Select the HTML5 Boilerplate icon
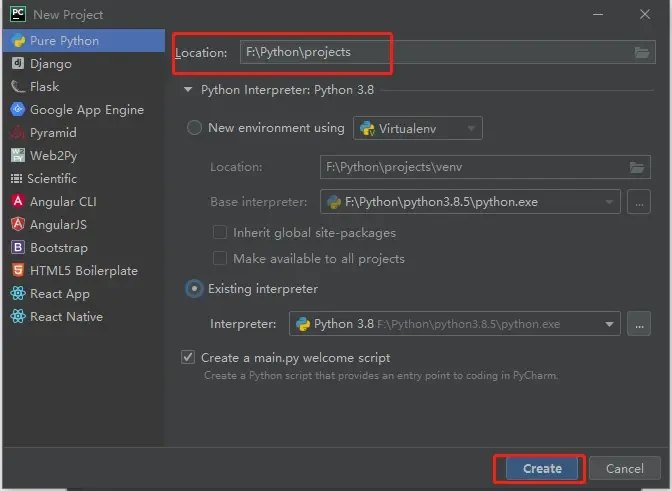The image size is (672, 491). coord(18,271)
